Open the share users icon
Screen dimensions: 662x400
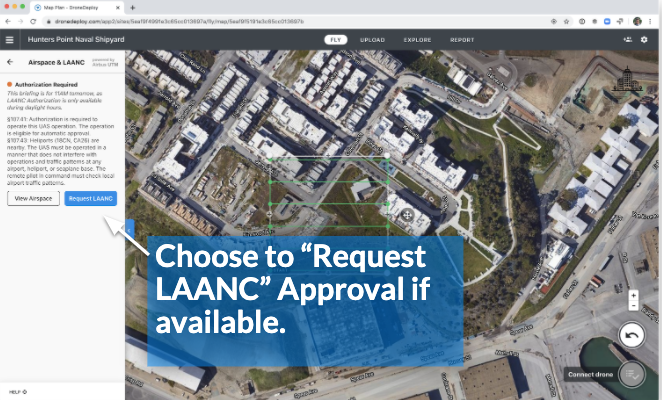628,39
